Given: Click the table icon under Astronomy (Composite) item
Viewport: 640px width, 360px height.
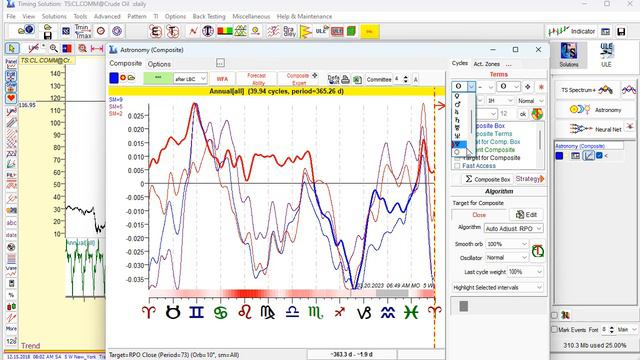Looking at the screenshot, I should [576, 156].
